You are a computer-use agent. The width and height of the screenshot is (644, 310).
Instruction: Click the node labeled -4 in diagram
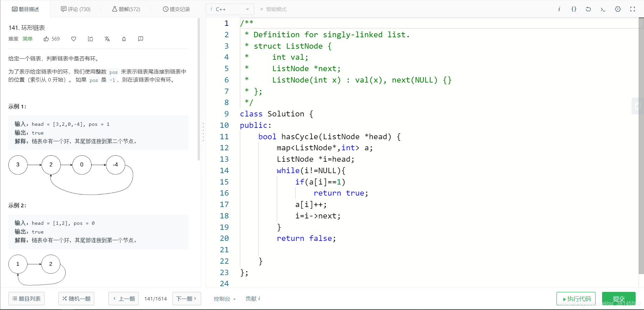(x=115, y=165)
